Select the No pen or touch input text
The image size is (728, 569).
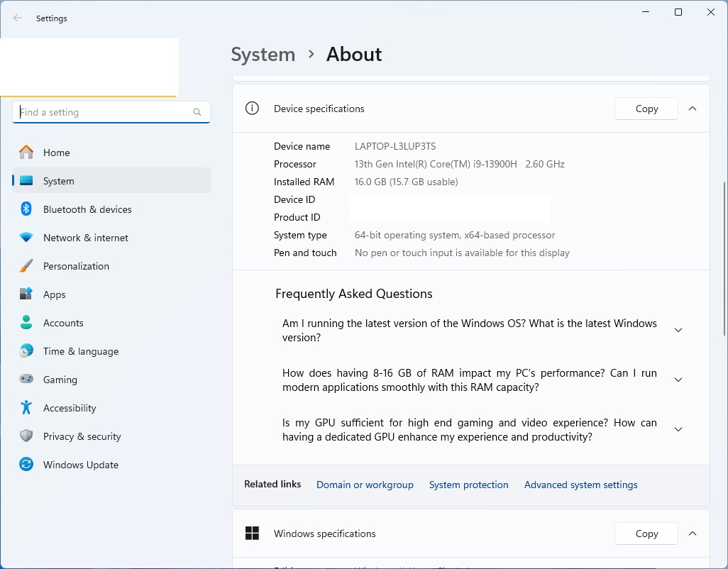coord(462,253)
